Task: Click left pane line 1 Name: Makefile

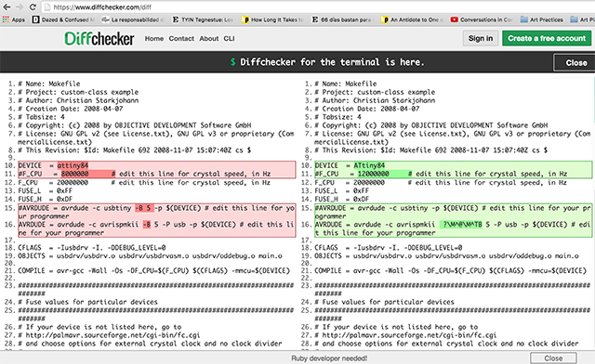Action: coord(49,84)
